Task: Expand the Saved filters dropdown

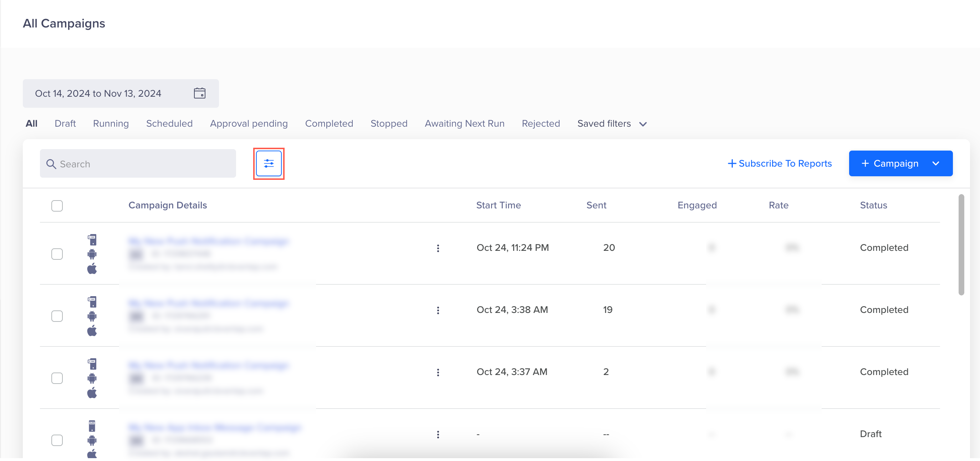Action: [x=612, y=124]
